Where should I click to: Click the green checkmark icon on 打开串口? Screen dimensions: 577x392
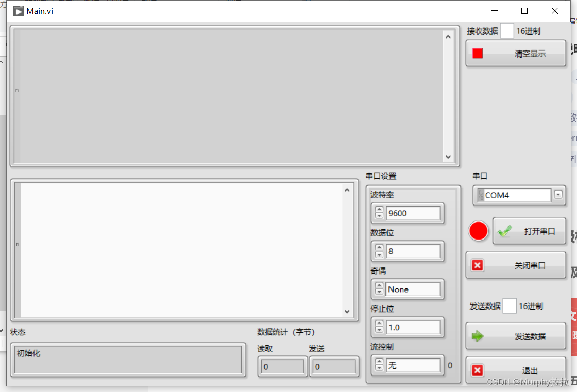(504, 231)
